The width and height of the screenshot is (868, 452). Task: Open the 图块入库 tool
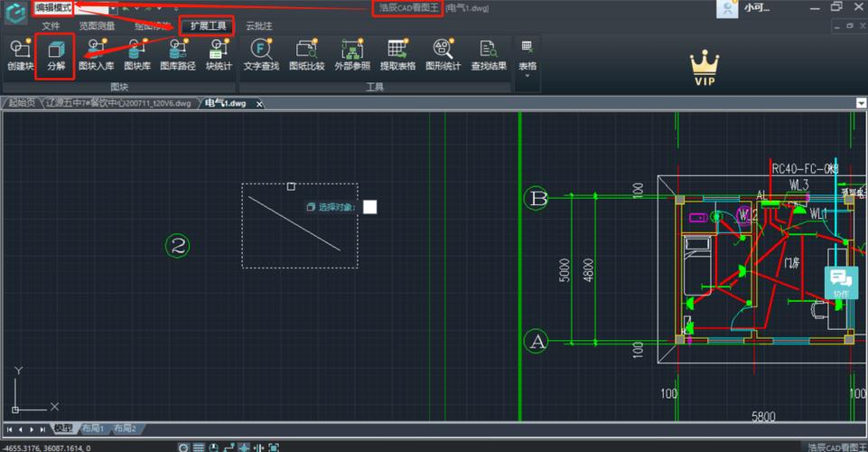[x=96, y=53]
